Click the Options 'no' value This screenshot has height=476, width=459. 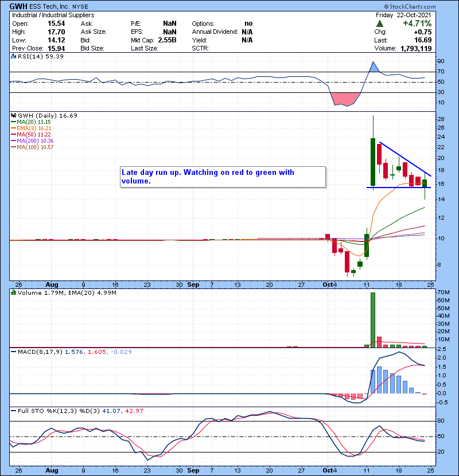click(248, 24)
